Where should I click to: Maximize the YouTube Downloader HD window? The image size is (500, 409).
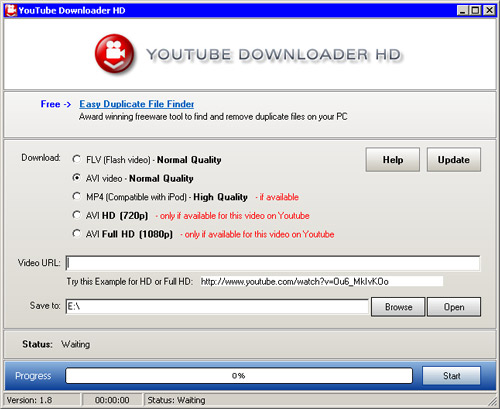(x=475, y=11)
